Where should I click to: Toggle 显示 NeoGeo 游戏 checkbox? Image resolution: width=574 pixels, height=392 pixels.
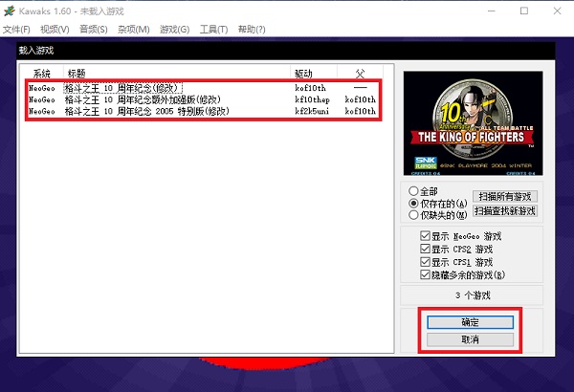(x=426, y=235)
